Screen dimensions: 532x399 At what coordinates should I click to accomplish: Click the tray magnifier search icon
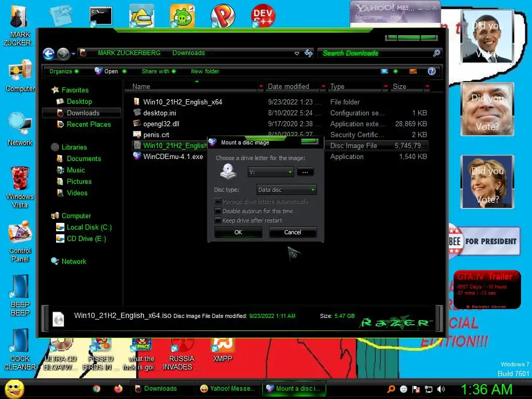pyautogui.click(x=391, y=389)
